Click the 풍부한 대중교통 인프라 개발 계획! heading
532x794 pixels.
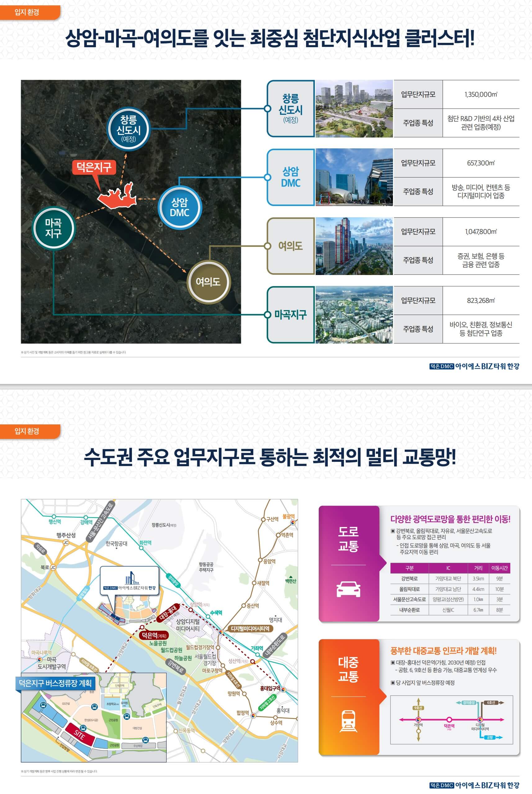pyautogui.click(x=444, y=651)
